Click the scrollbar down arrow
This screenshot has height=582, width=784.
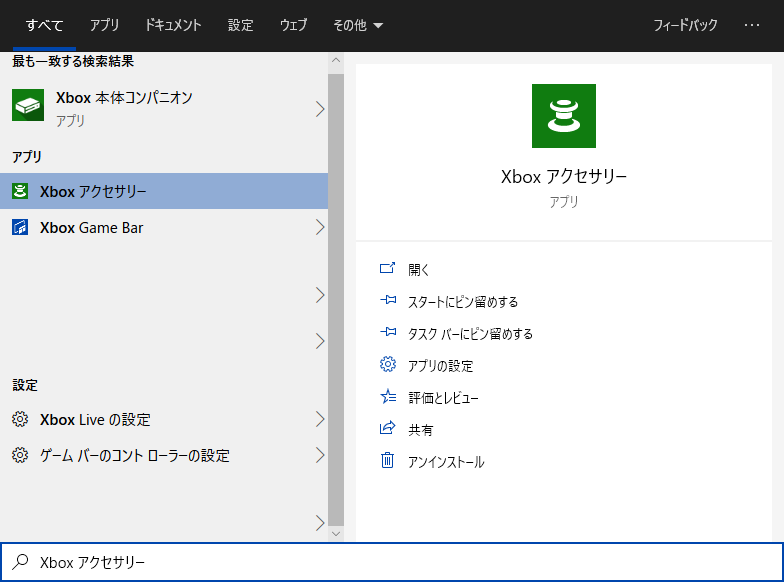336,534
